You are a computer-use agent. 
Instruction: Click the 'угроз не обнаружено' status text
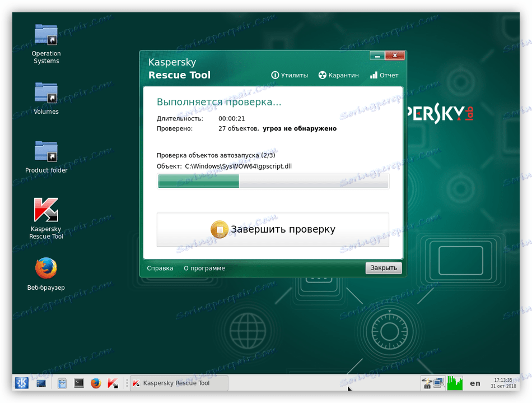(x=300, y=129)
